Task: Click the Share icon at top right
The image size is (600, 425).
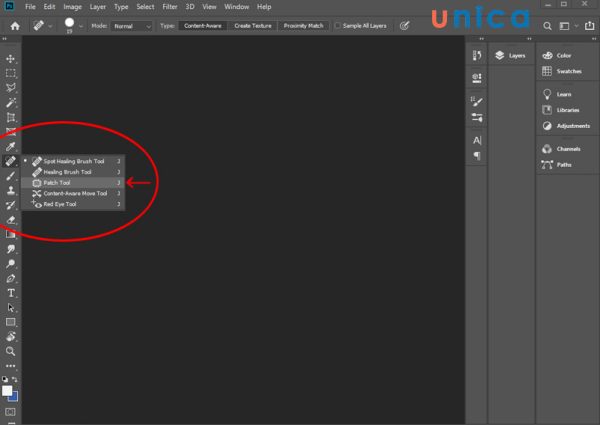Action: coord(589,26)
